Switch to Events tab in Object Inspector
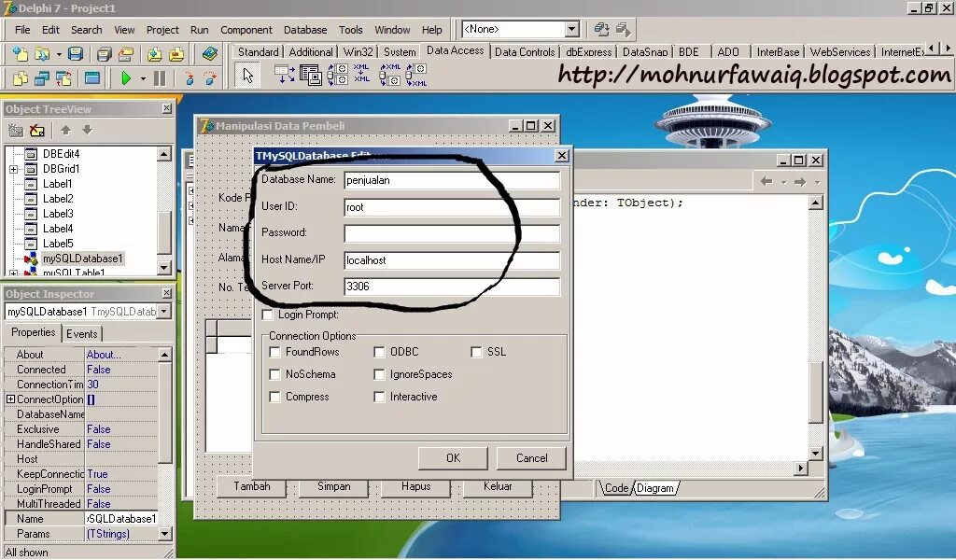The width and height of the screenshot is (956, 560). tap(82, 334)
